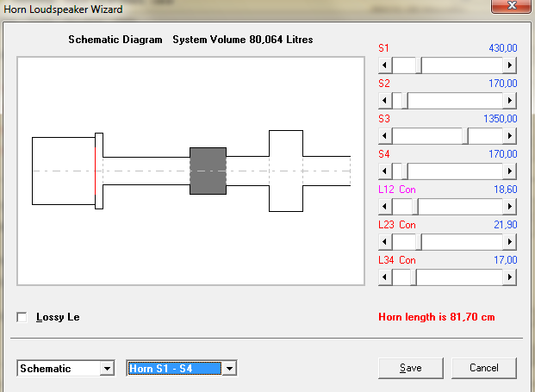535x392 pixels.
Task: Click the L12 Con slider thumb
Action: coord(415,207)
